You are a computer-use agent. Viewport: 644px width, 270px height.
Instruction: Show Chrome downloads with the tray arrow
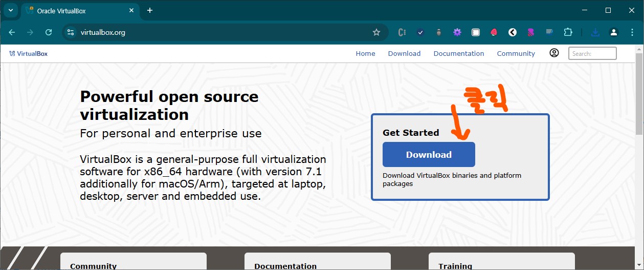pos(595,32)
